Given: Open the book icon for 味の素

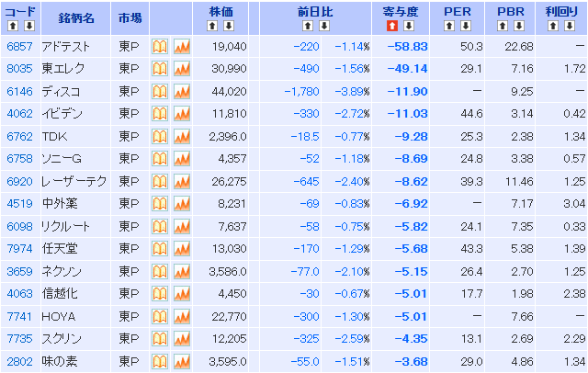Looking at the screenshot, I should click(x=159, y=360).
